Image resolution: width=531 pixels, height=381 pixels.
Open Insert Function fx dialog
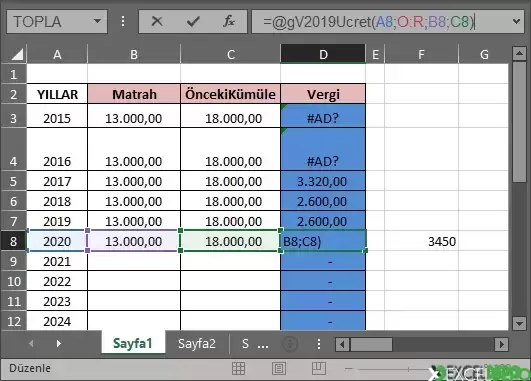click(x=229, y=22)
